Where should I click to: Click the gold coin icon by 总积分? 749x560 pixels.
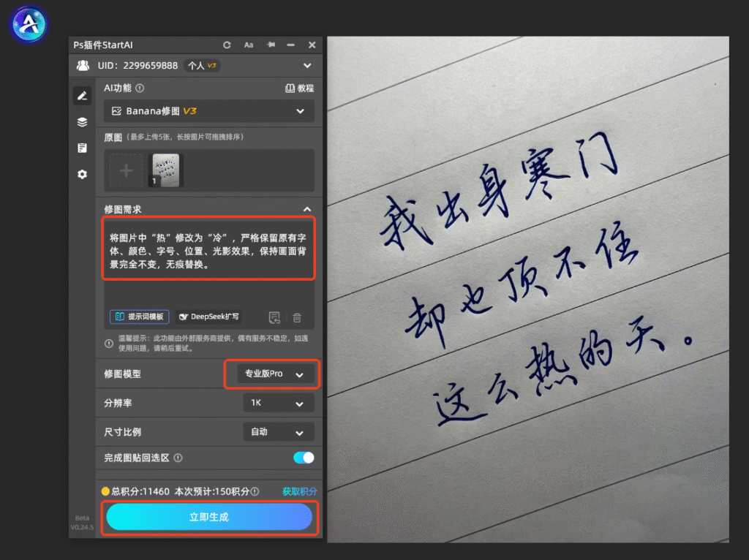point(105,491)
